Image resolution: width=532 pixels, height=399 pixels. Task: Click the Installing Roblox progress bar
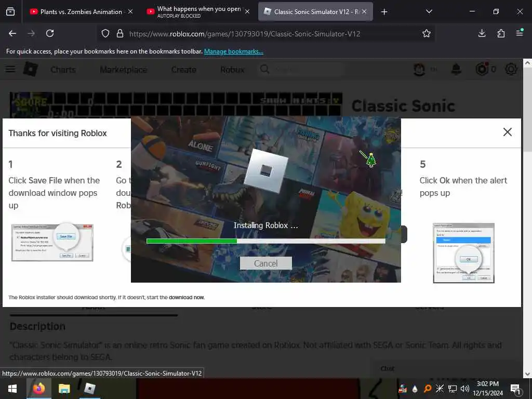tap(265, 241)
